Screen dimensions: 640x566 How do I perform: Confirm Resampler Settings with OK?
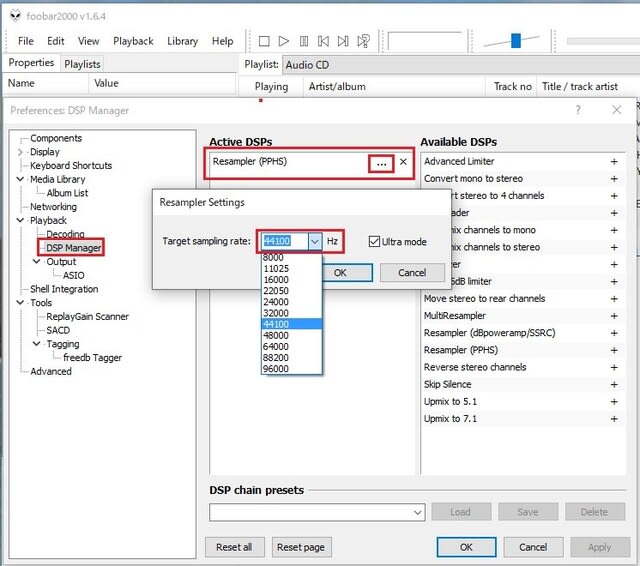347,273
